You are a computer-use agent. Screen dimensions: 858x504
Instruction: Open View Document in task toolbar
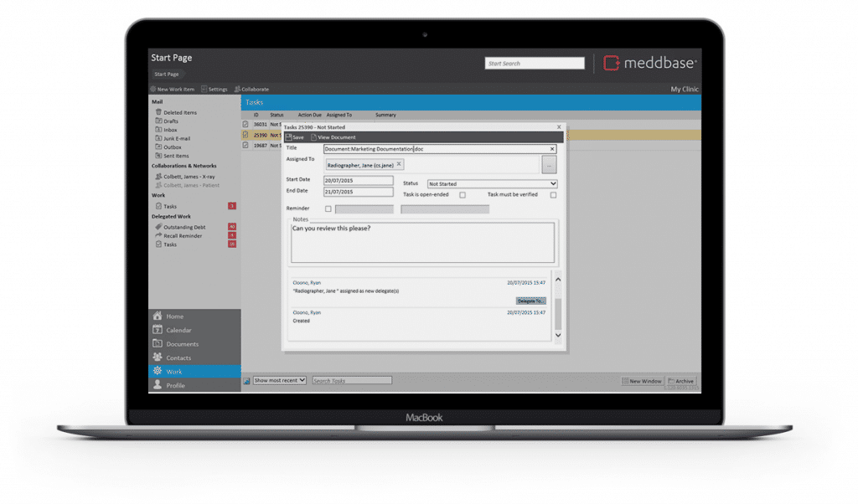click(x=333, y=137)
